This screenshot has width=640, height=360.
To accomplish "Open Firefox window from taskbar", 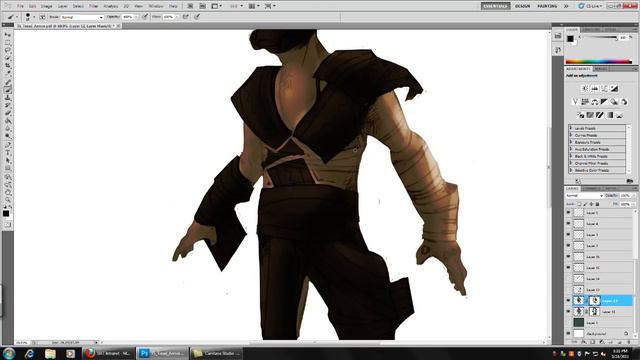I will [x=108, y=353].
